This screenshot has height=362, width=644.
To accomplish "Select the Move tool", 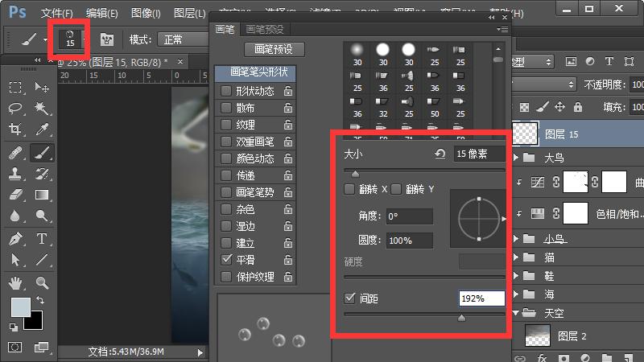I will (42, 87).
